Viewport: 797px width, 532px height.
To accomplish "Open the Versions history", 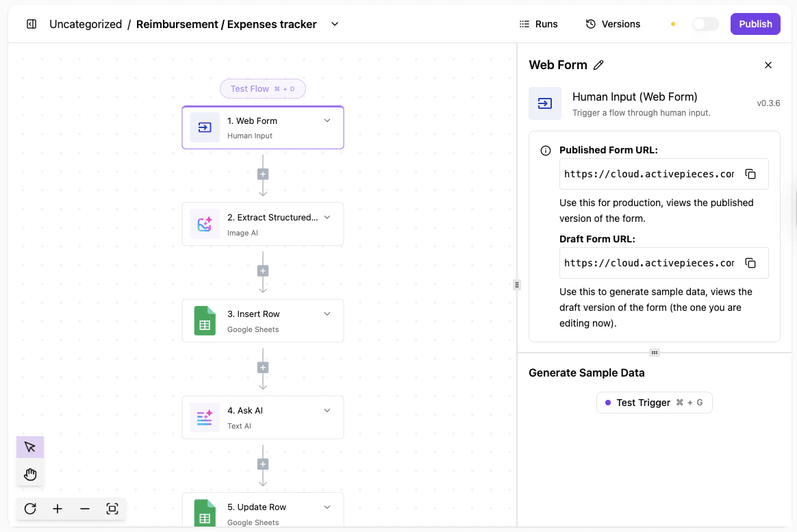I will point(613,24).
